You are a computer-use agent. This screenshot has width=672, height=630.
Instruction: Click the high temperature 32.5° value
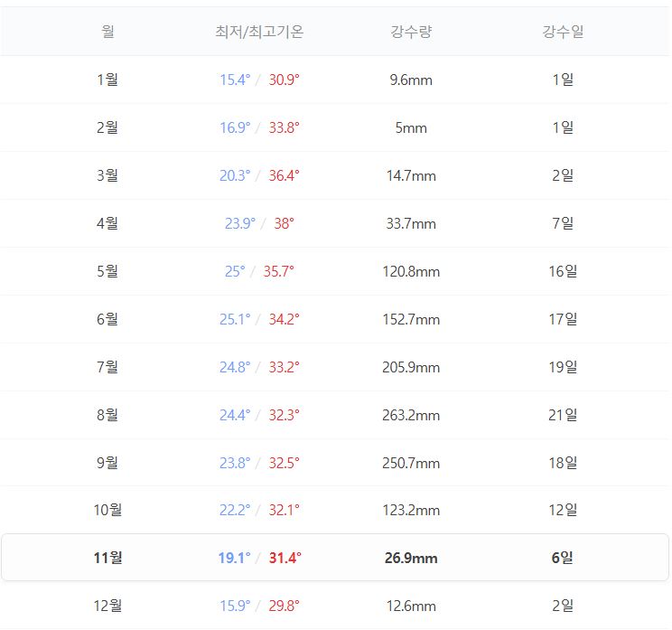[x=285, y=464]
